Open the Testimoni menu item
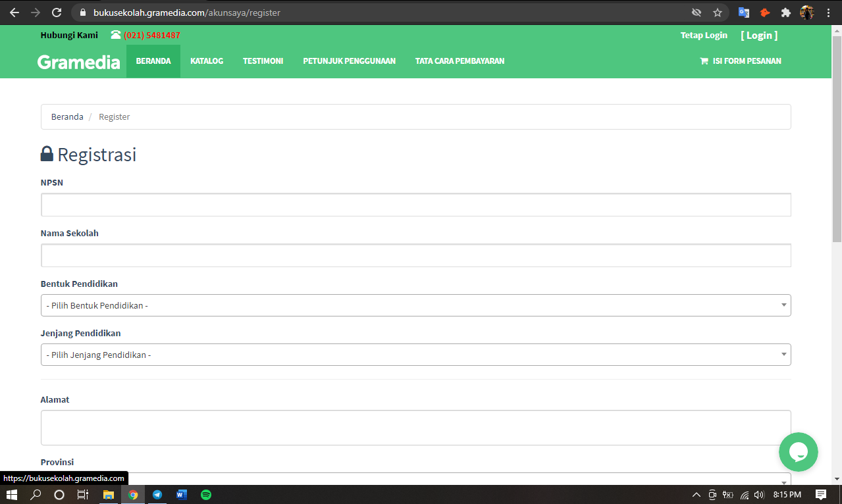 point(263,61)
